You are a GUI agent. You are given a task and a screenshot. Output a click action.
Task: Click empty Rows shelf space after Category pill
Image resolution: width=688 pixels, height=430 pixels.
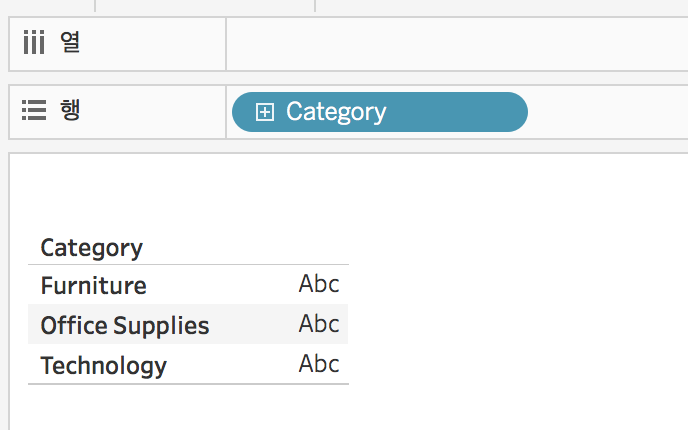[608, 112]
